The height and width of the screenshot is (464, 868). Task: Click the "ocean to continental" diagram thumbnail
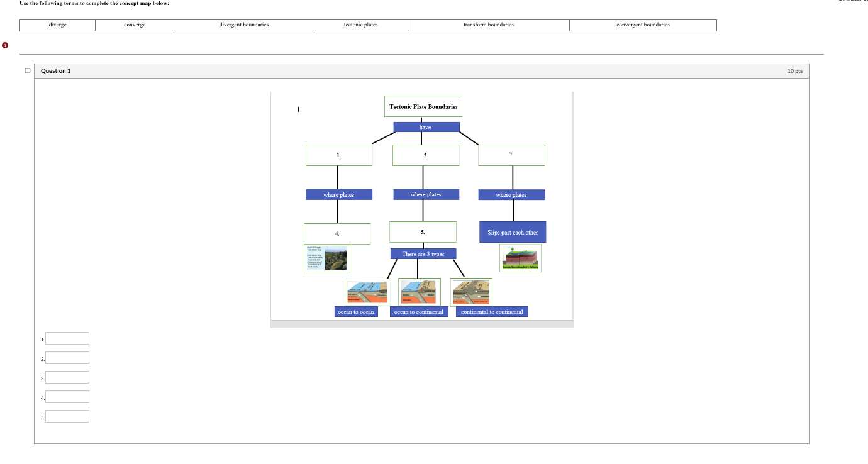tap(420, 291)
